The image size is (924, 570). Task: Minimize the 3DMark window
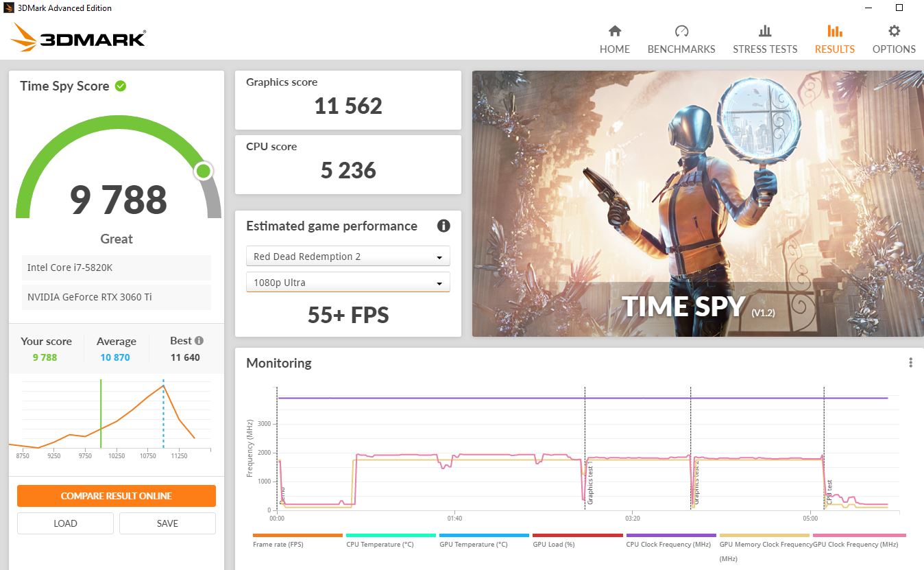click(x=868, y=8)
